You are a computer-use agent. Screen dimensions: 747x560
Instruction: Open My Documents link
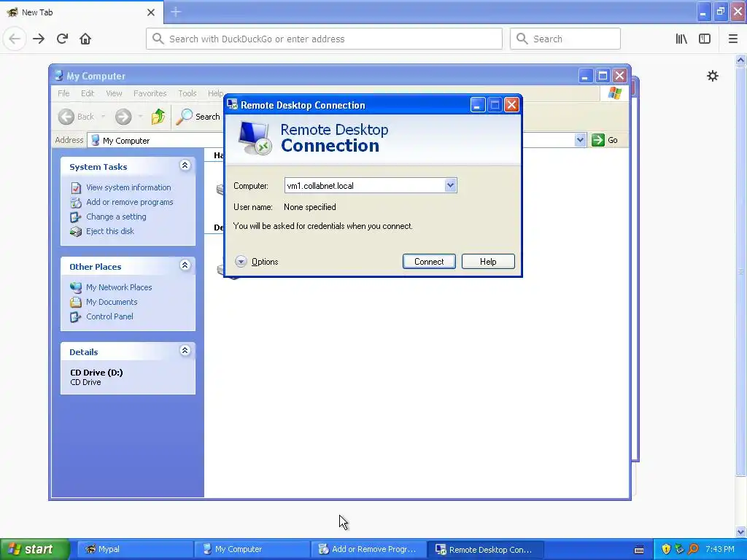pyautogui.click(x=112, y=302)
